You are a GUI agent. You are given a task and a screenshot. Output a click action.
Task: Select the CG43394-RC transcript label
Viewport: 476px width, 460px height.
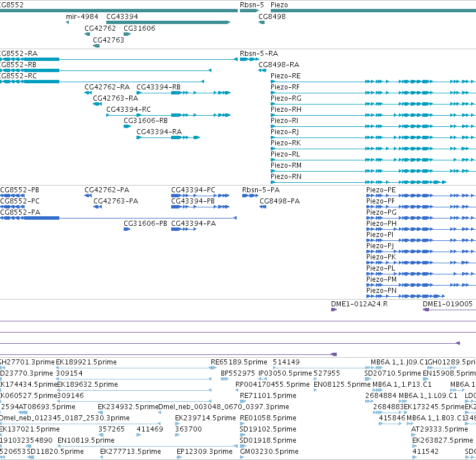129,109
